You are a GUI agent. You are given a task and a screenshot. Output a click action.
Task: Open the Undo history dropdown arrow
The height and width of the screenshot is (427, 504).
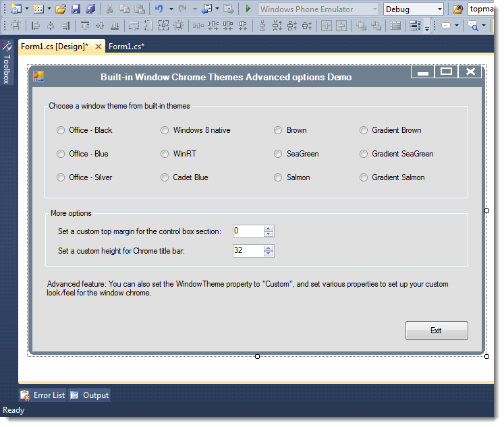pyautogui.click(x=171, y=9)
